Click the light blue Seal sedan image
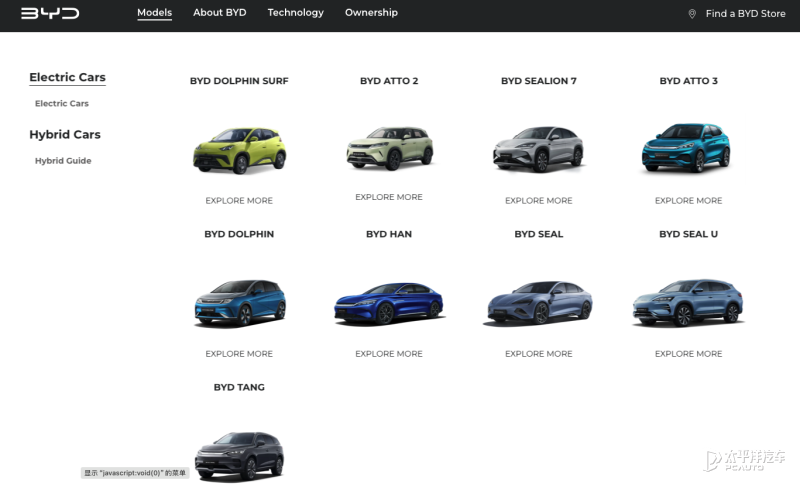 pos(539,302)
